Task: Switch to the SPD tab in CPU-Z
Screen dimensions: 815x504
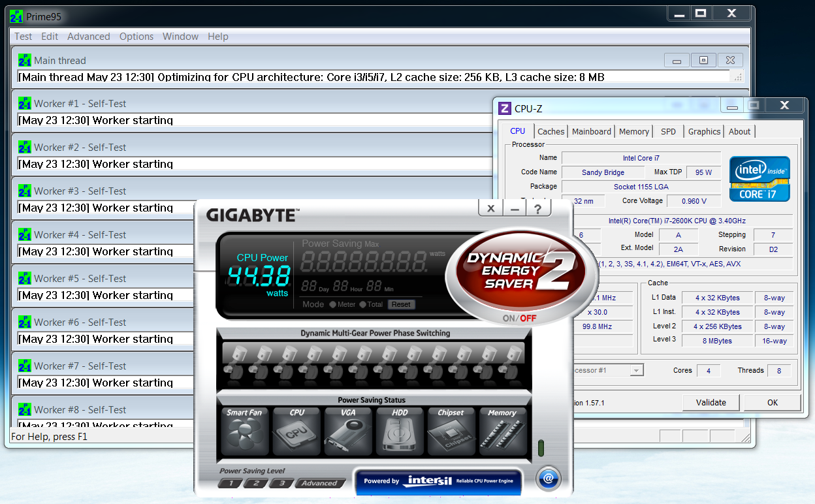Action: [x=668, y=131]
